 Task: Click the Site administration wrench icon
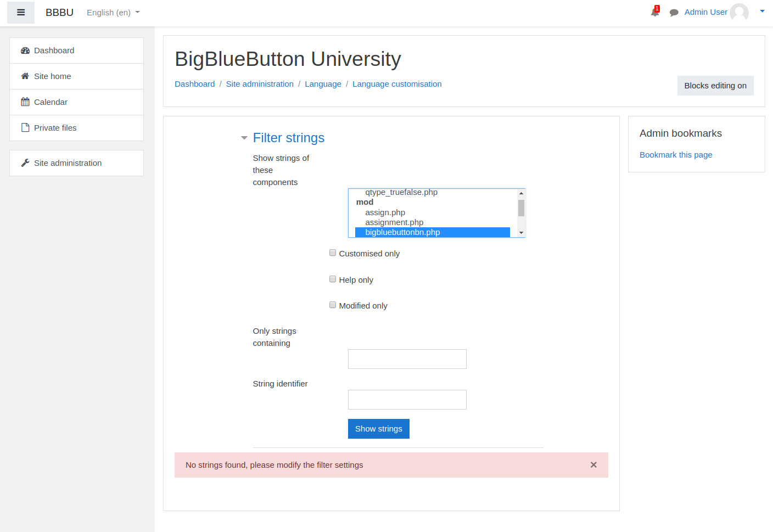click(25, 163)
